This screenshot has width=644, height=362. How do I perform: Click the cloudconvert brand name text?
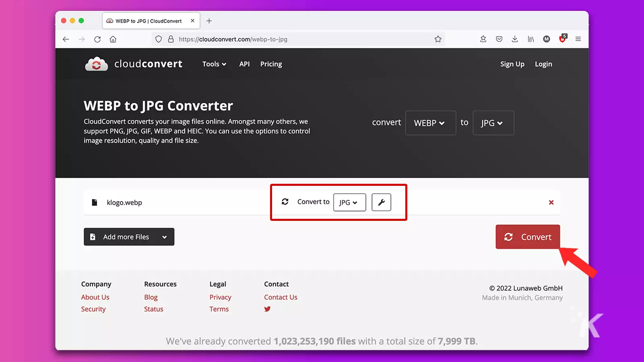[x=148, y=64]
